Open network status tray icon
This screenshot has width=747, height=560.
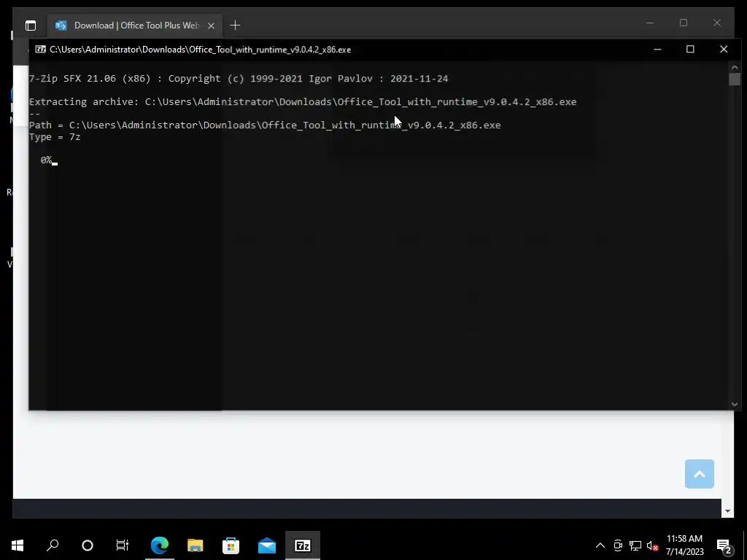635,545
